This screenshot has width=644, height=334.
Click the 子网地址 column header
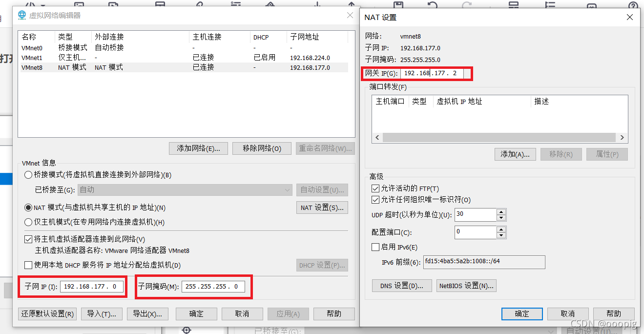(317, 37)
